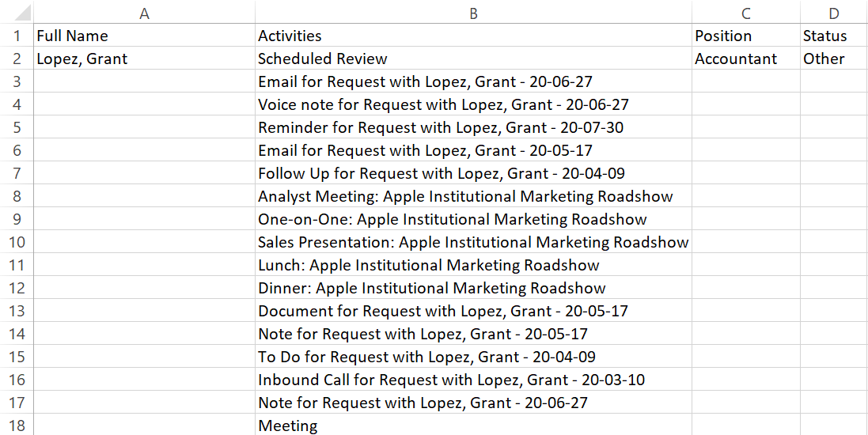Select the cell with status Other

(x=833, y=59)
